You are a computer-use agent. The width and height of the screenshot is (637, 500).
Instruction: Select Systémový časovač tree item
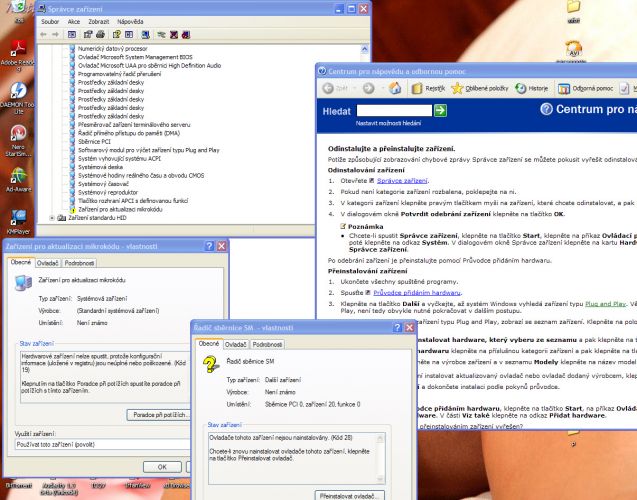tap(103, 184)
